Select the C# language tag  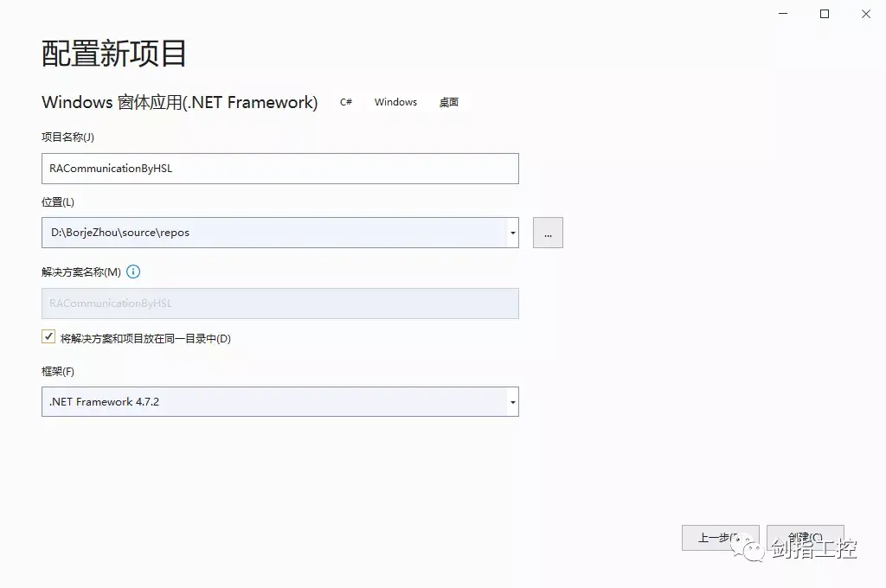click(345, 101)
